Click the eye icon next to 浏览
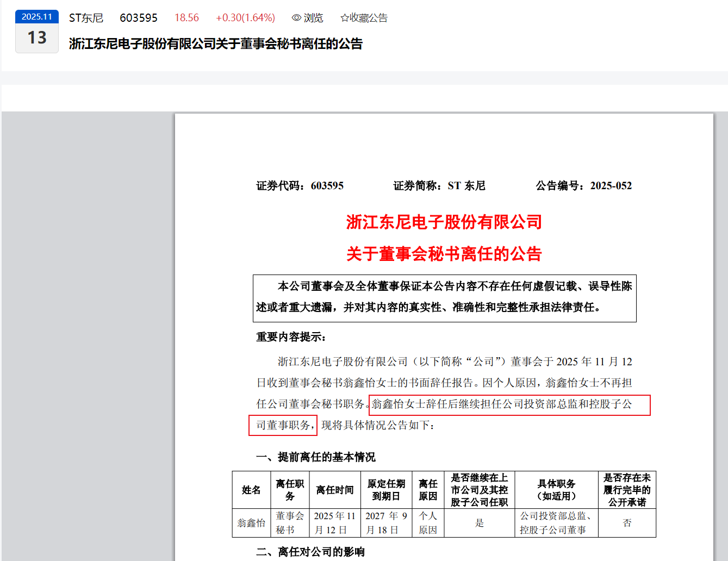 (296, 18)
